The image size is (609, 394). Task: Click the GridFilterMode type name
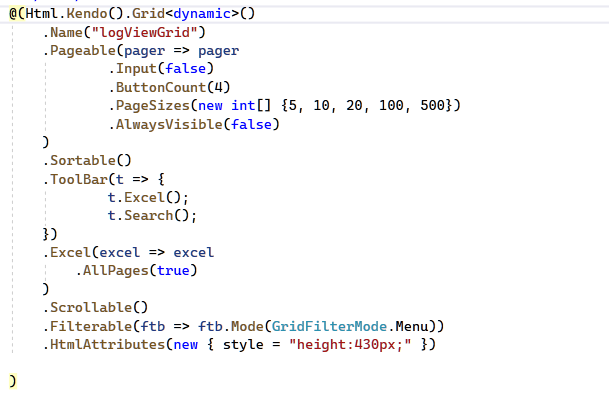click(x=329, y=326)
